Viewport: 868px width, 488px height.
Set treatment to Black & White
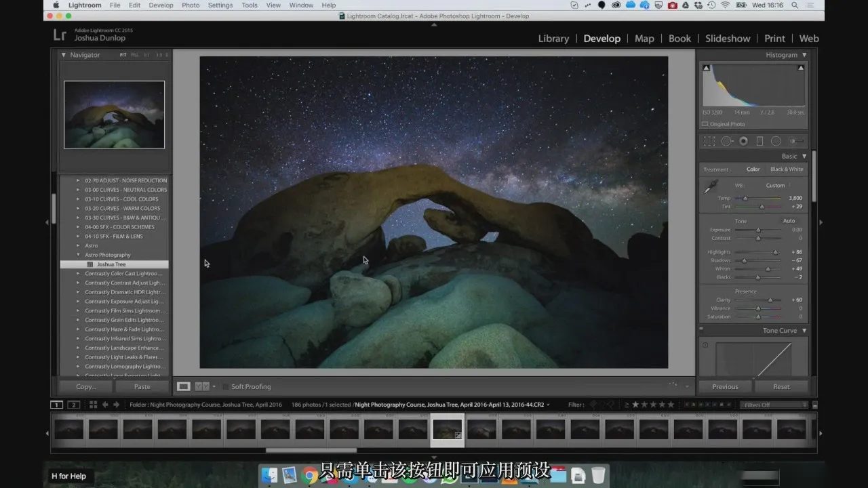tap(787, 169)
